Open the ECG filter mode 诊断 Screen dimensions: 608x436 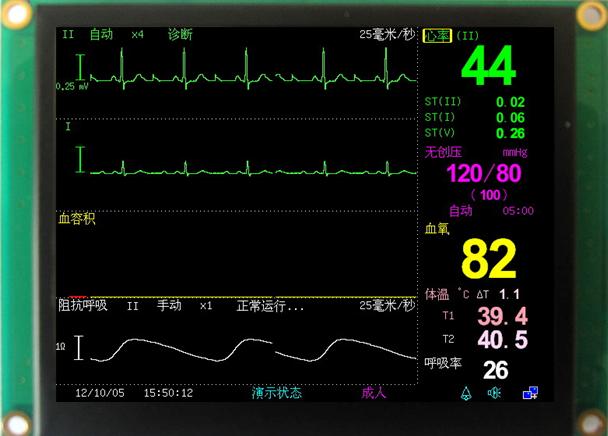(x=180, y=34)
